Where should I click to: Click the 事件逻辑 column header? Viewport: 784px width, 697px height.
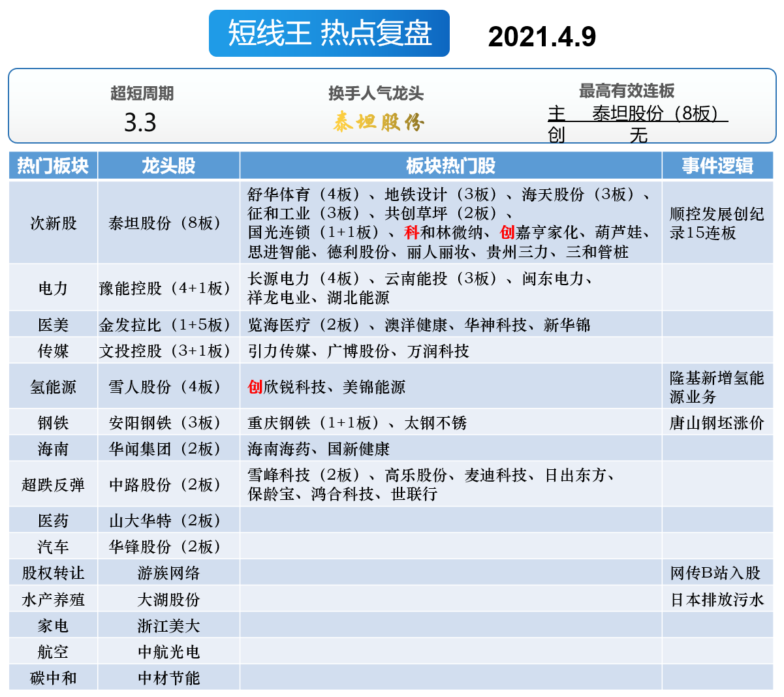717,166
